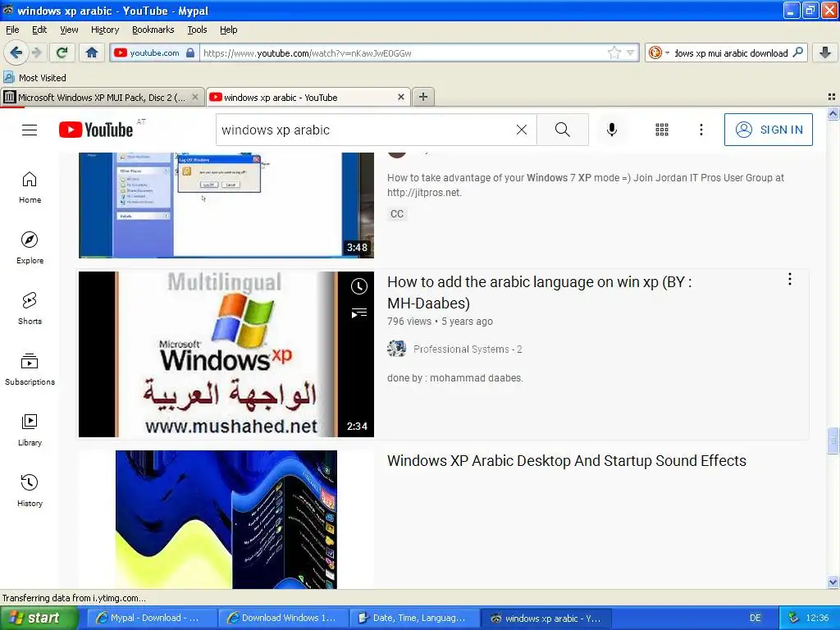This screenshot has width=840, height=630.
Task: Click the YouTube logo
Action: pos(96,130)
